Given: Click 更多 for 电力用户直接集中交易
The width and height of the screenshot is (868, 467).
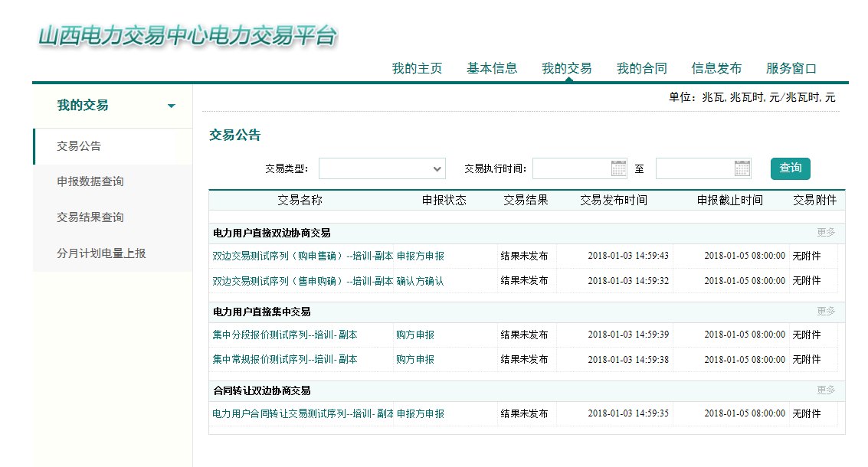Looking at the screenshot, I should 825,312.
